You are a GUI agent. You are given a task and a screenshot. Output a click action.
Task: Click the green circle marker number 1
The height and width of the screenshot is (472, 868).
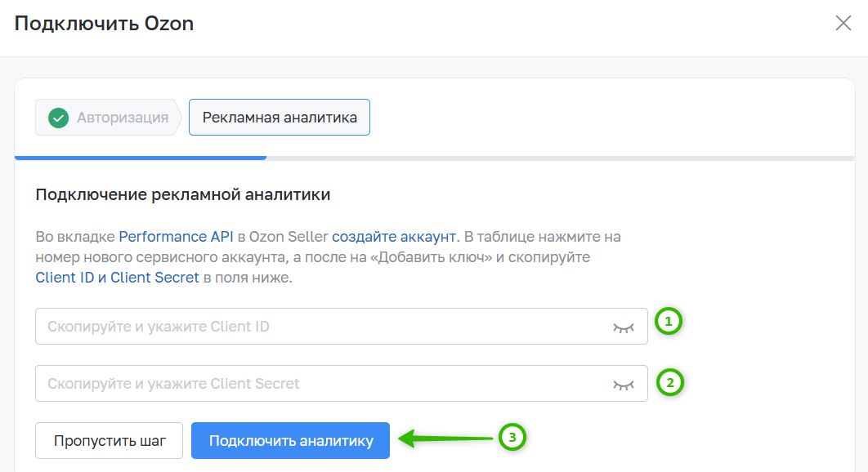click(x=668, y=321)
